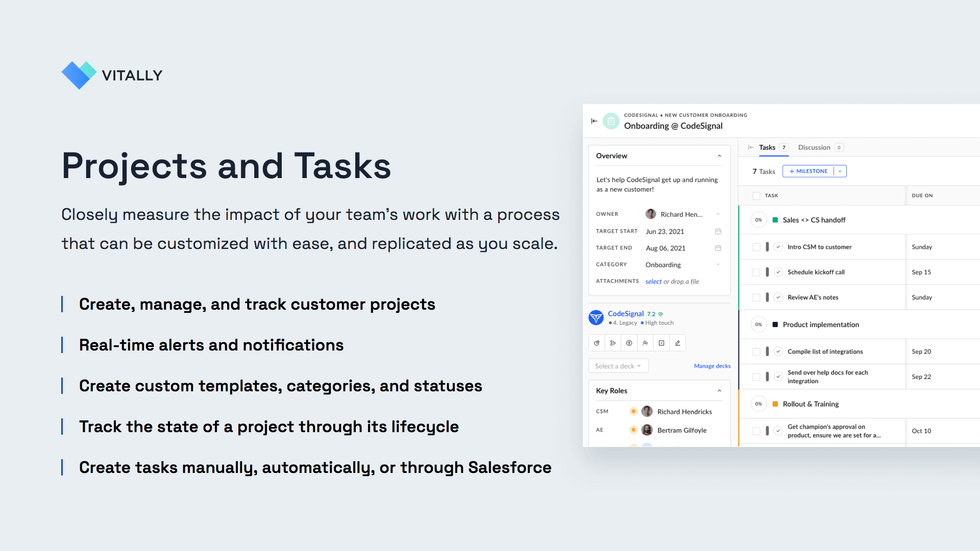This screenshot has height=551, width=980.
Task: Click the checkbox task icon under CodeSignal
Action: (x=661, y=343)
